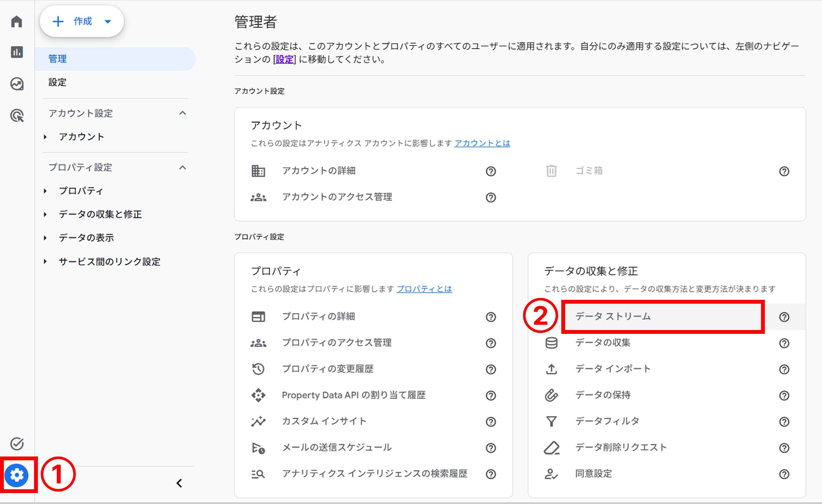Show help for プロパティのアクセス管理
The image size is (822, 504).
pos(491,343)
